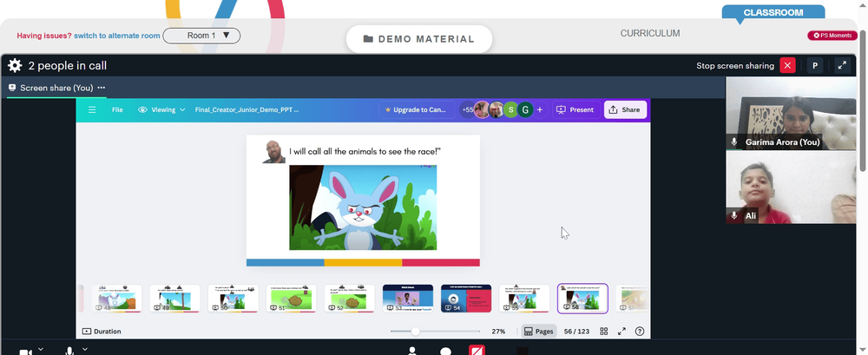Image resolution: width=868 pixels, height=355 pixels.
Task: Click Upgrade to Canva button
Action: point(419,109)
